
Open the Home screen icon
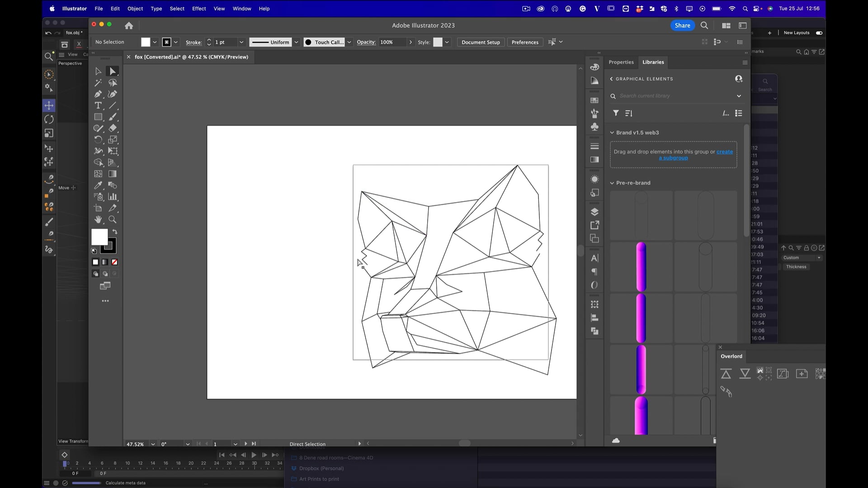click(x=129, y=26)
